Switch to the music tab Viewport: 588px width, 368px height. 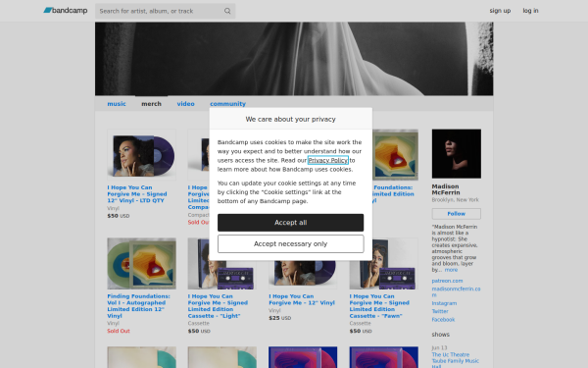[x=117, y=104]
